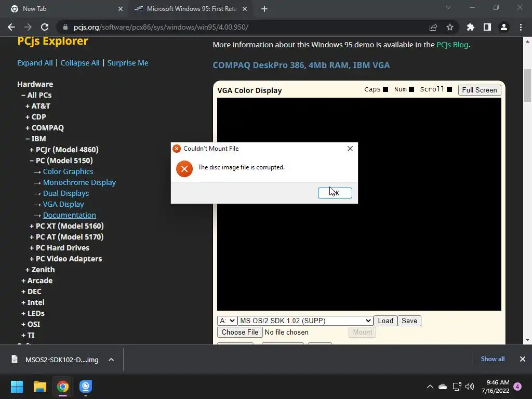Collapse the All PCs tree node
The image size is (532, 399).
click(36, 95)
